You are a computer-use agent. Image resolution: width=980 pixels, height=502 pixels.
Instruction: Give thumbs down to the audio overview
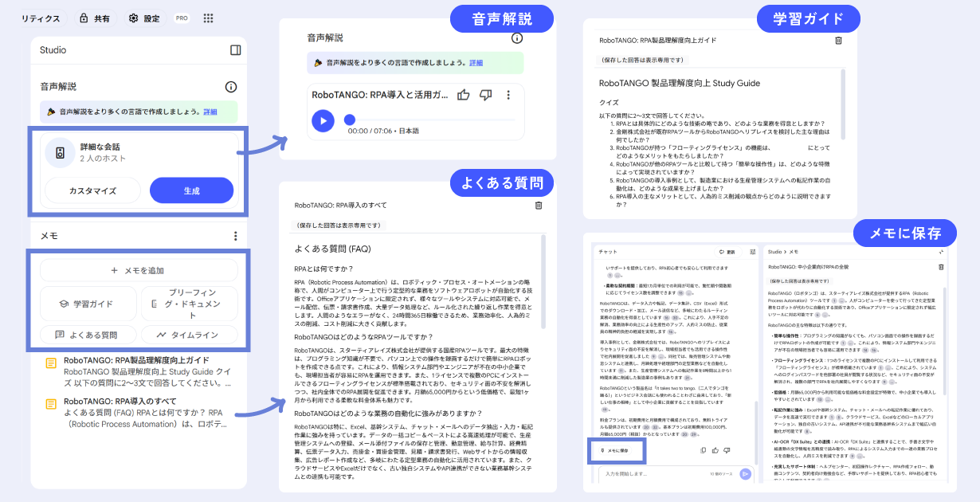pos(485,95)
